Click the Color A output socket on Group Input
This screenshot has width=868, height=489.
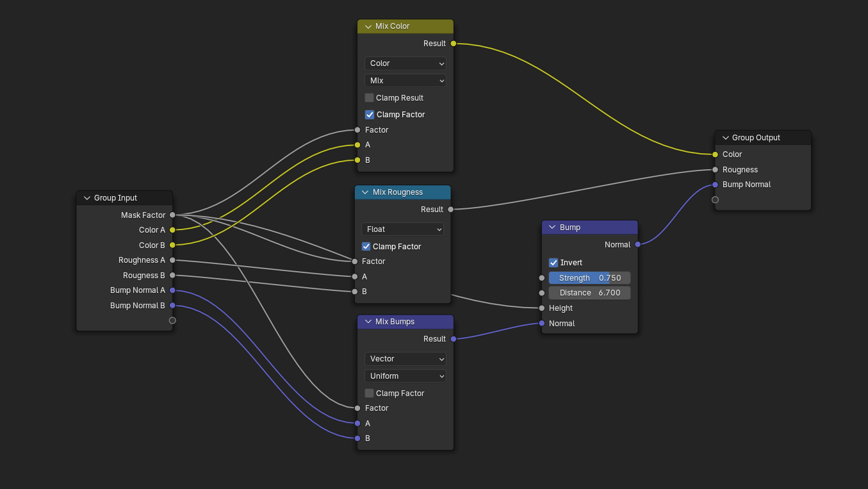[172, 229]
